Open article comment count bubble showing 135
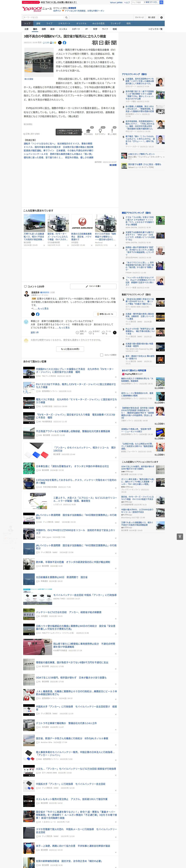The image size is (186, 868). click(46, 43)
